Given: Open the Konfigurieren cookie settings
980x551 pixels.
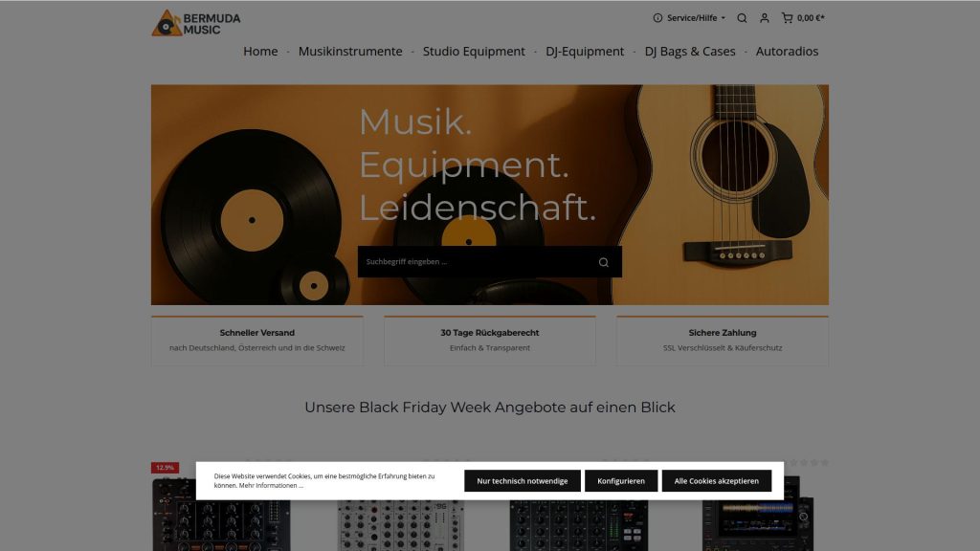Looking at the screenshot, I should (622, 480).
